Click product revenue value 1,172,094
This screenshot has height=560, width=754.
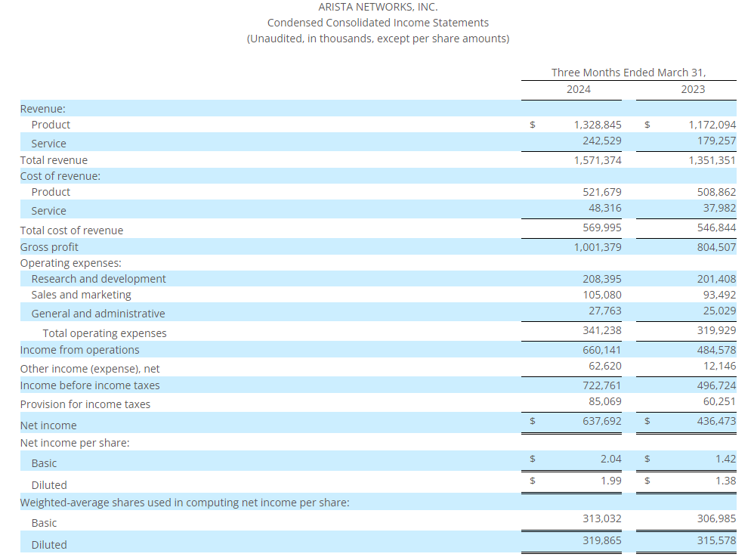pos(712,125)
